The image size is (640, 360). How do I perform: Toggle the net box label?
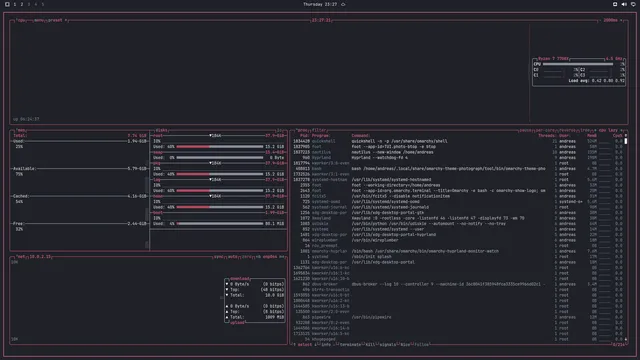tap(20, 257)
